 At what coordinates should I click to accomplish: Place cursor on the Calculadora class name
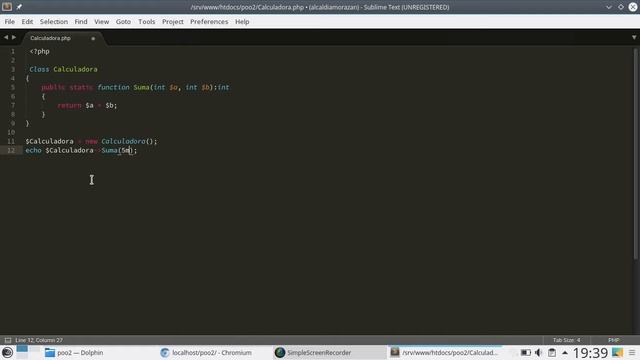[76, 69]
